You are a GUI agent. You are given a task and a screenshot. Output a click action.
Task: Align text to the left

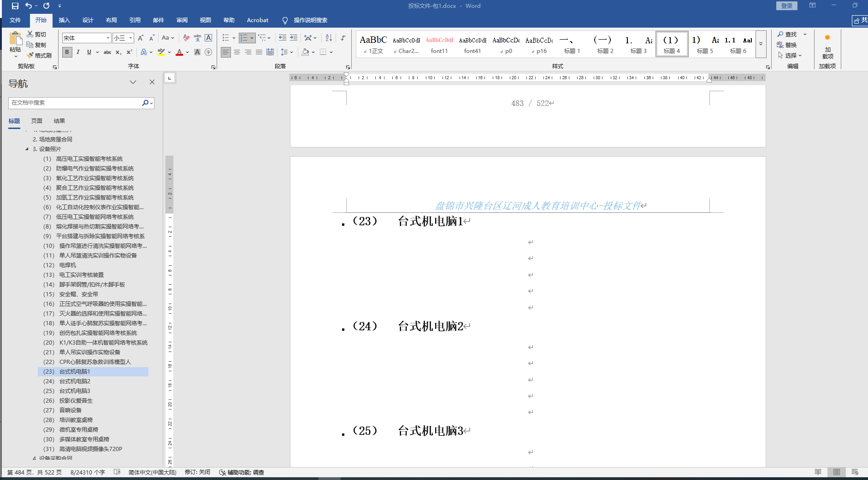pyautogui.click(x=226, y=52)
